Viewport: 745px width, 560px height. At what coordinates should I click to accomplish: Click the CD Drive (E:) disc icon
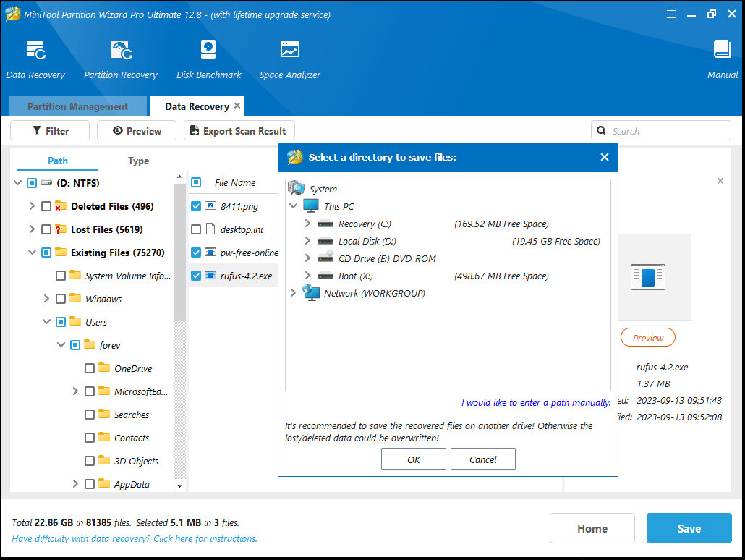point(325,258)
